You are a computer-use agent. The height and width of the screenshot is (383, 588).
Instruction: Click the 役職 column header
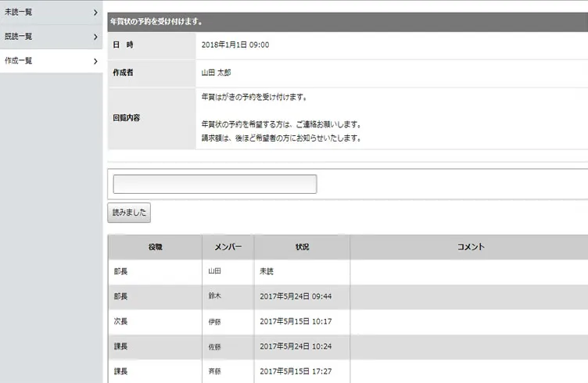(155, 247)
